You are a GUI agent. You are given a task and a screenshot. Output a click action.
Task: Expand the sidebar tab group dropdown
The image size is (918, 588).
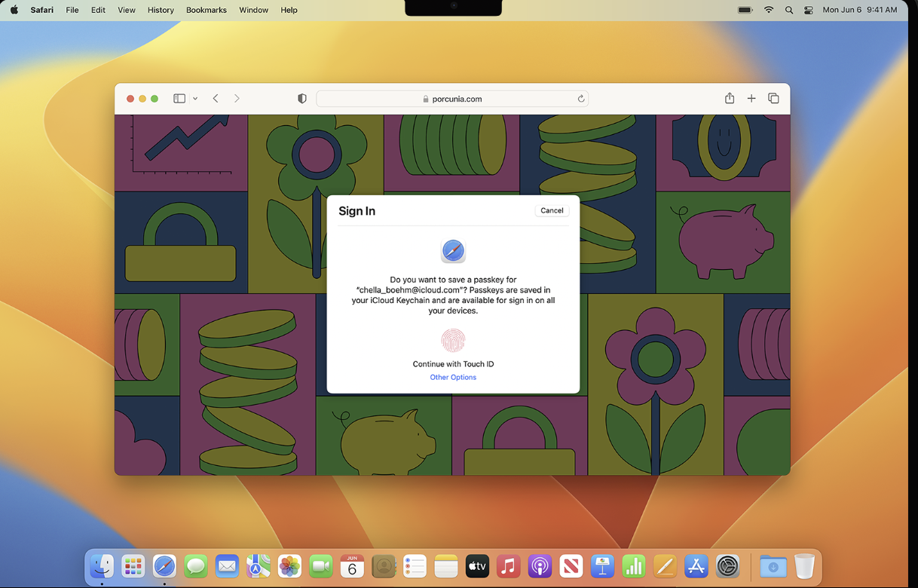tap(195, 99)
